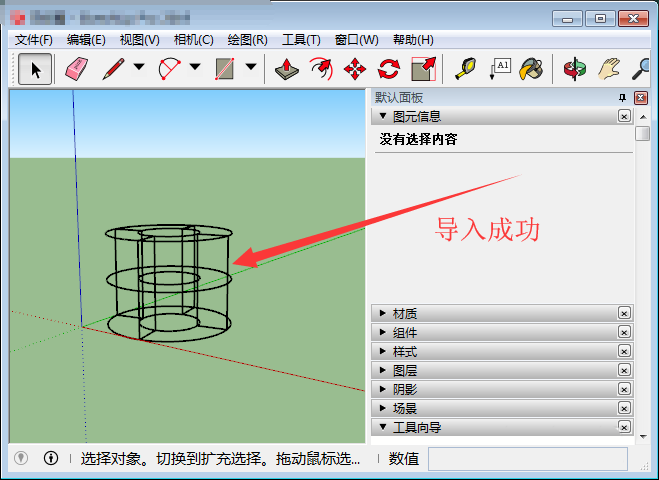
Task: Open the 绘图(R) menu
Action: coord(248,40)
